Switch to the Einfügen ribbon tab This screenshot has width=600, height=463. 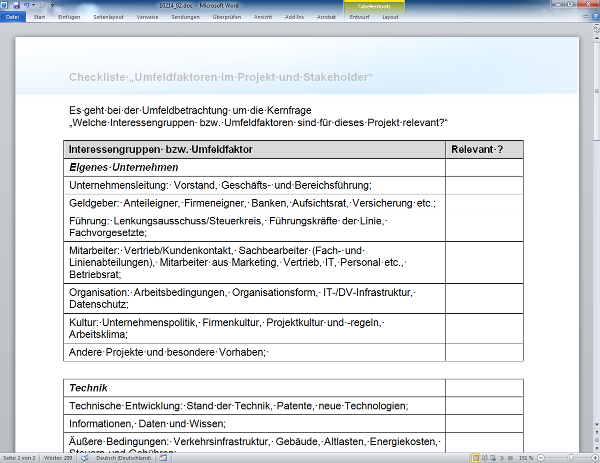tap(70, 17)
